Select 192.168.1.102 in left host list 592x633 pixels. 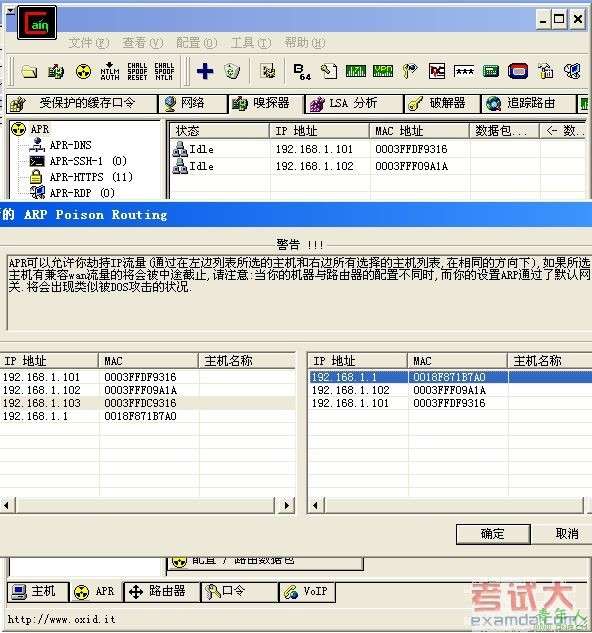point(147,390)
